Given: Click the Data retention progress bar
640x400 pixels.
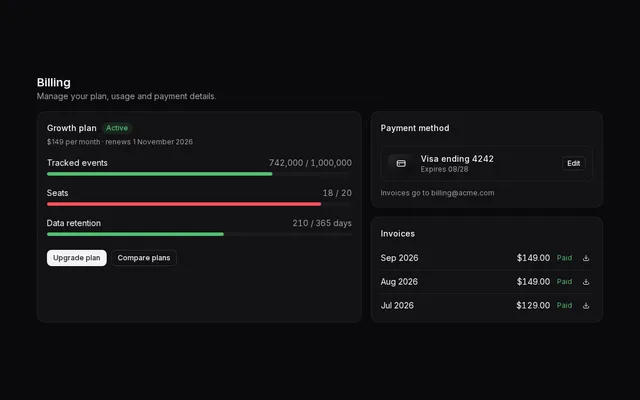Looking at the screenshot, I should pyautogui.click(x=199, y=234).
